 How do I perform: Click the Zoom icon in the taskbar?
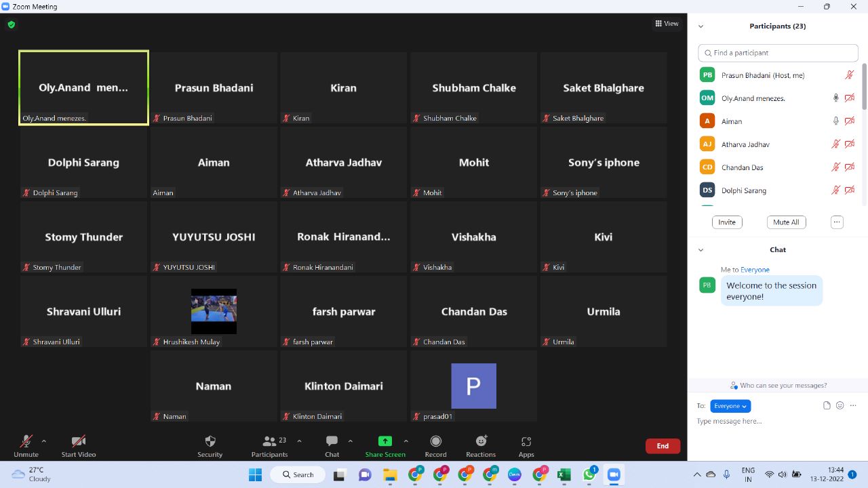[614, 475]
